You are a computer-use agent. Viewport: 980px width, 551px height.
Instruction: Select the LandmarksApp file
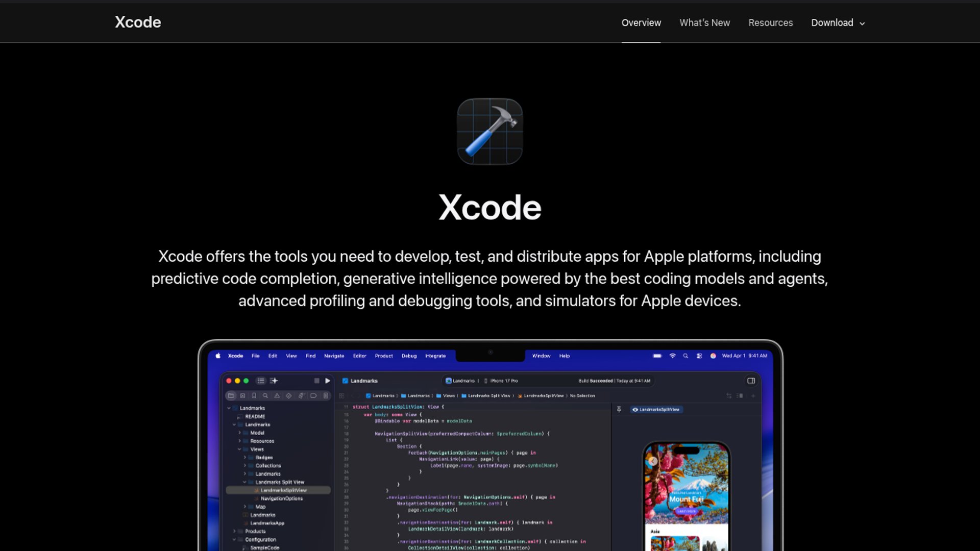coord(267,523)
